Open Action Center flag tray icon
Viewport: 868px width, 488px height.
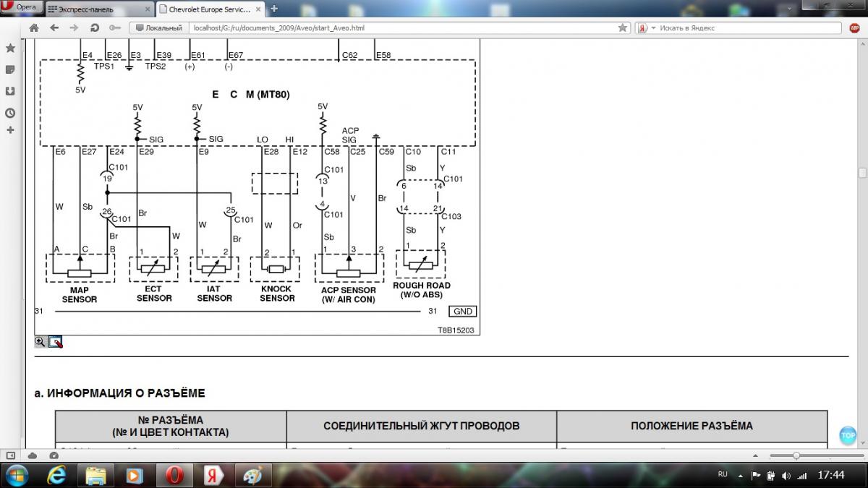point(757,475)
